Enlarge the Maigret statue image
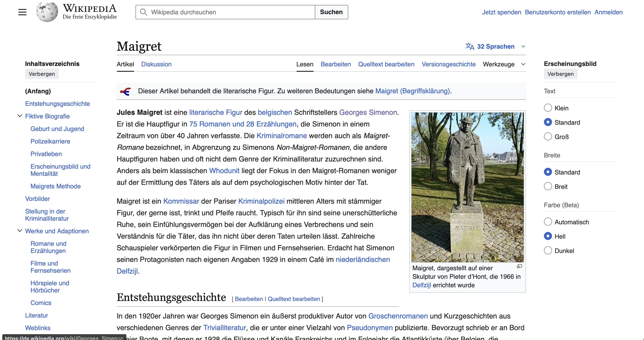Screen dimensions: 644x340 [x=519, y=266]
